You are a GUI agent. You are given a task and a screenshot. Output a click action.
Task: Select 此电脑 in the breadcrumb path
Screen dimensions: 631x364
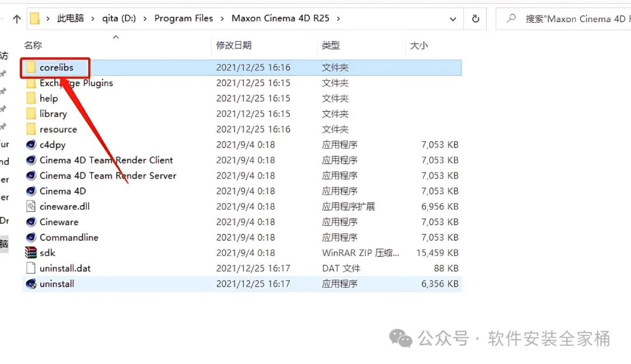click(71, 18)
